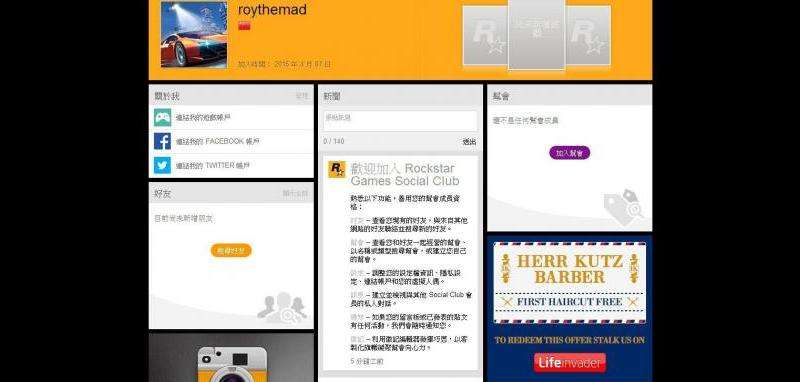The image size is (800, 382).
Task: Click the red flag under roythemad
Action: pos(244,26)
